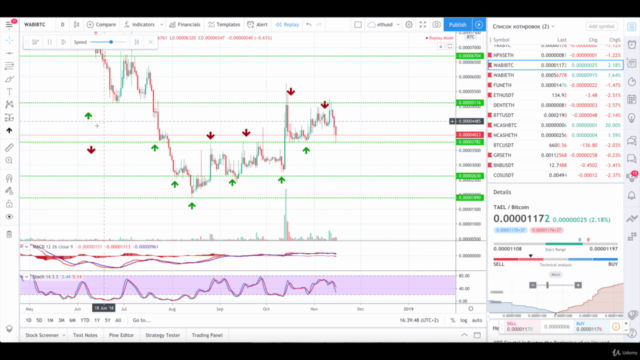Set the 3M time range

(x=61, y=320)
